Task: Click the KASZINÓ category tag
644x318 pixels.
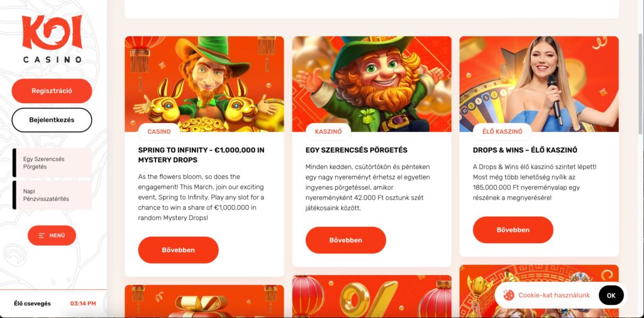Action: pyautogui.click(x=328, y=132)
